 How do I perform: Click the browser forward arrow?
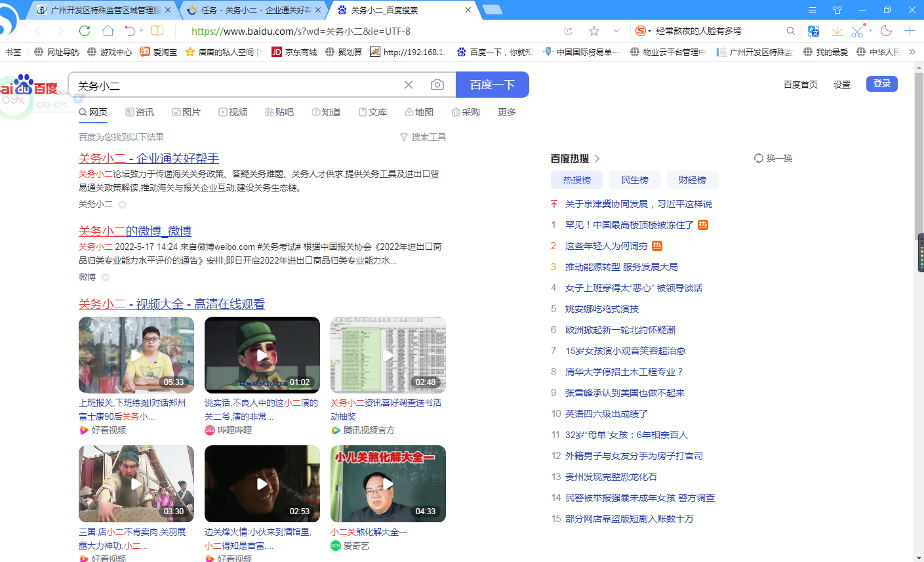coord(60,31)
